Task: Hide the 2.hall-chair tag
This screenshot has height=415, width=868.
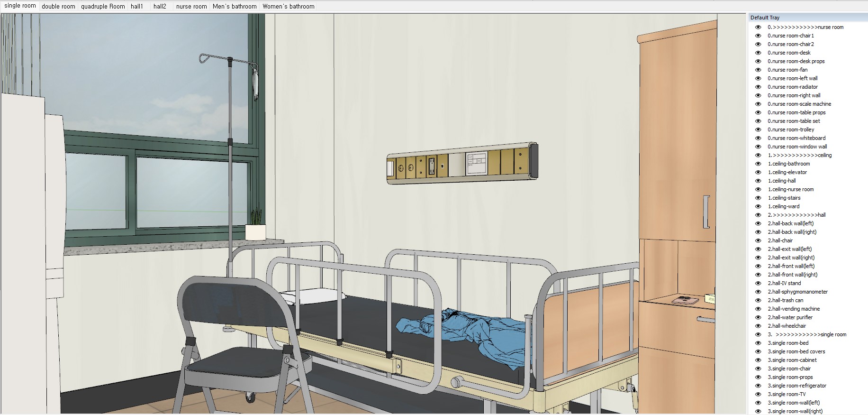Action: click(758, 240)
